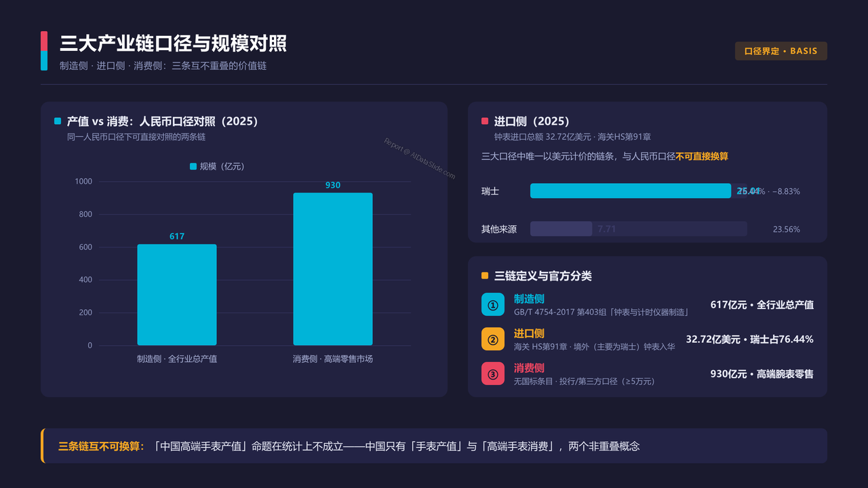
Task: Select the slide title 三大产业链口径与规模对照
Action: point(173,43)
